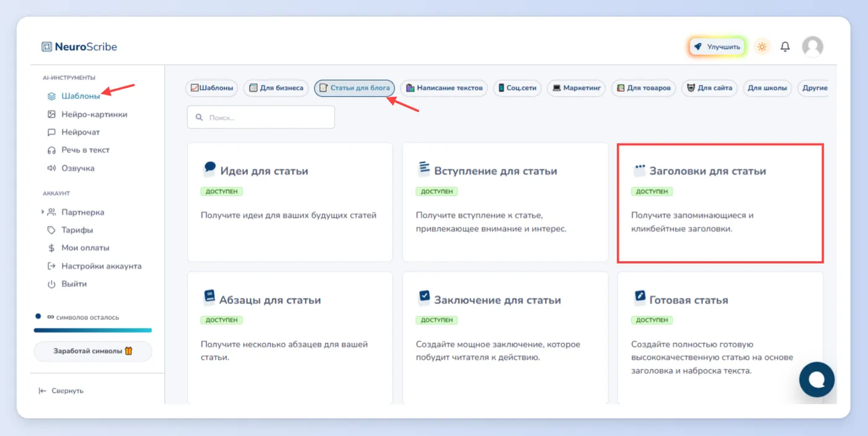Select the Статьи для блога tab
The image size is (868, 436).
355,88
